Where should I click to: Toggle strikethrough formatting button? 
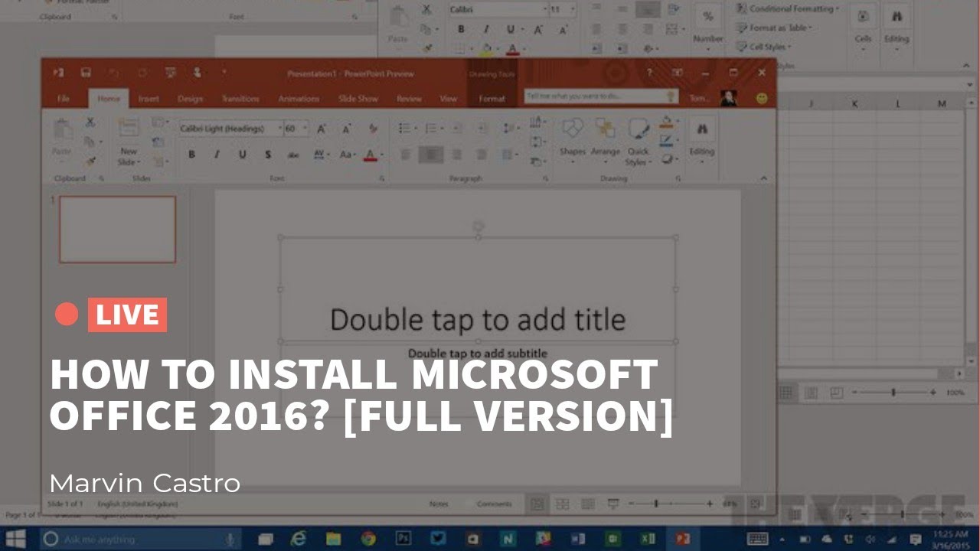293,155
